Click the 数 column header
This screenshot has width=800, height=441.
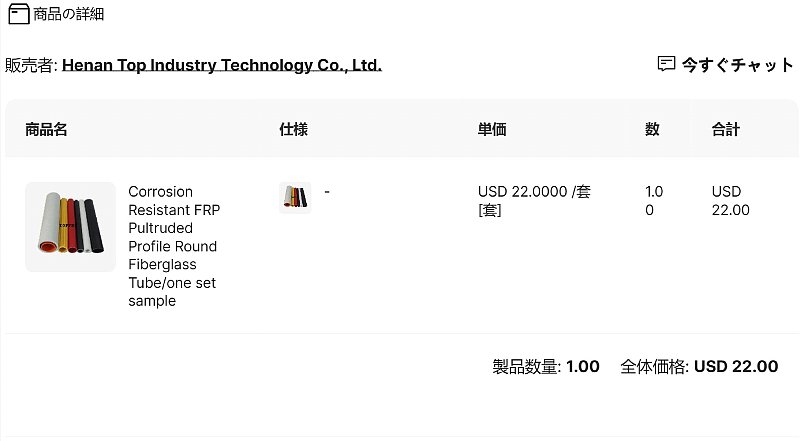652,129
